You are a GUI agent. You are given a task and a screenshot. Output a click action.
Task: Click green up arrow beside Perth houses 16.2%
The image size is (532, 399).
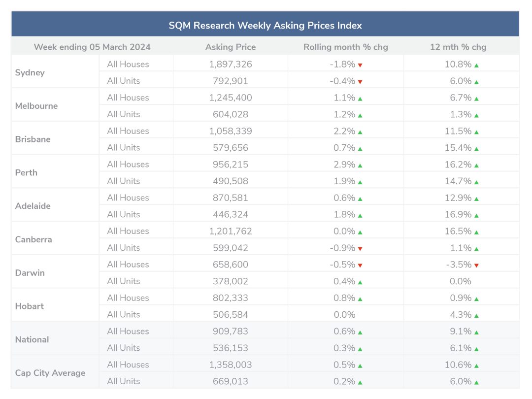tap(476, 166)
